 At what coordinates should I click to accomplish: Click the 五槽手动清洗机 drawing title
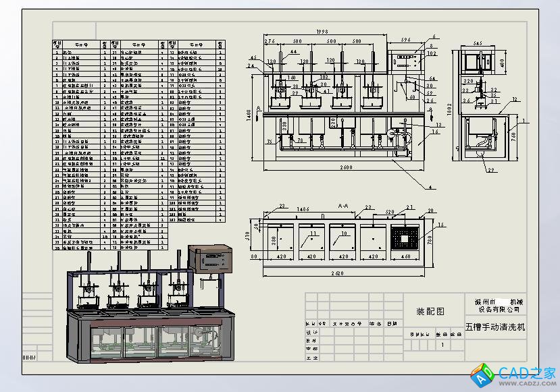495,327
